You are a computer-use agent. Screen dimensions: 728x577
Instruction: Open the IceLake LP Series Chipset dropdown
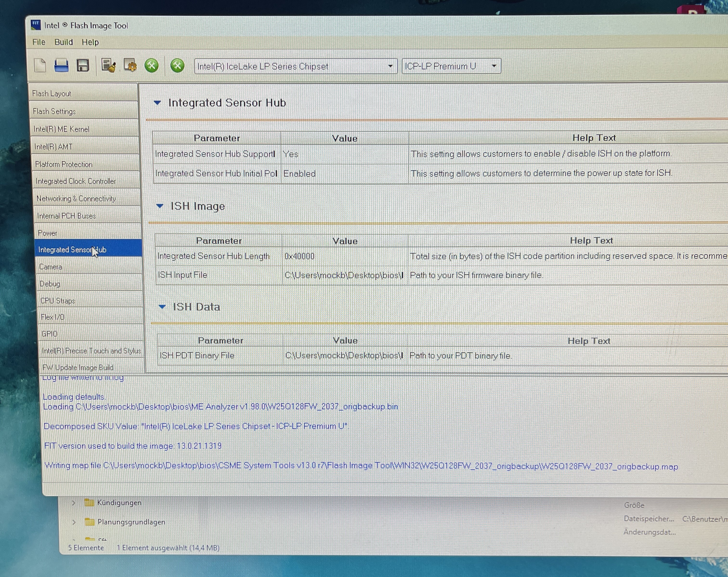390,66
